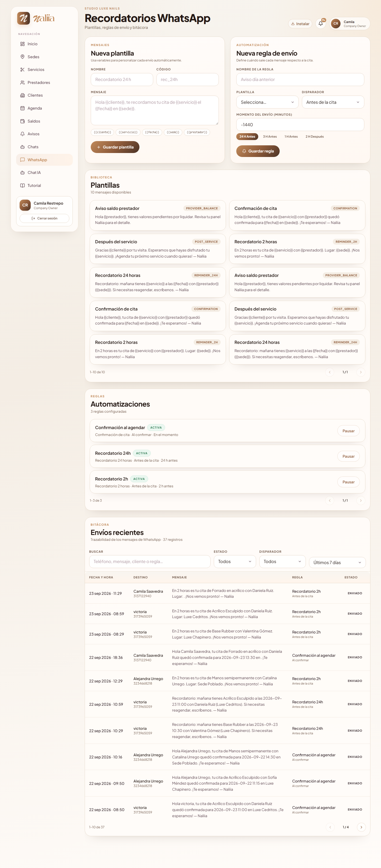This screenshot has height=868, width=381.
Task: Select the 3 H Antes preset
Action: click(270, 137)
